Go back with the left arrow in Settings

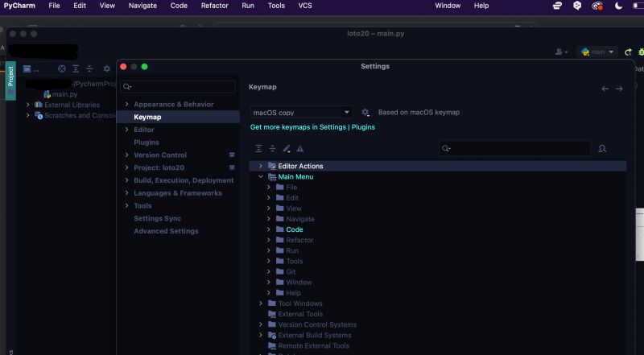pyautogui.click(x=605, y=89)
